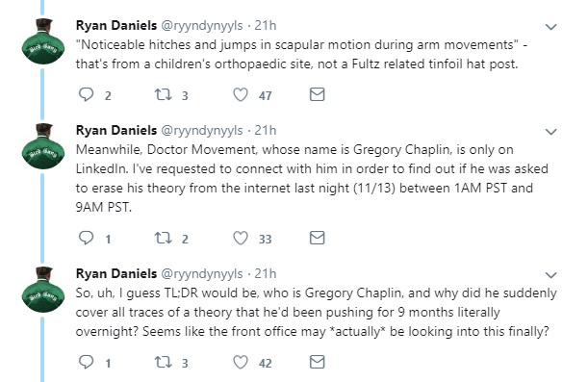Retweet the Gregory Chaplin LinkedIn tweet
Screen dimensions: 588x382
click(x=164, y=238)
